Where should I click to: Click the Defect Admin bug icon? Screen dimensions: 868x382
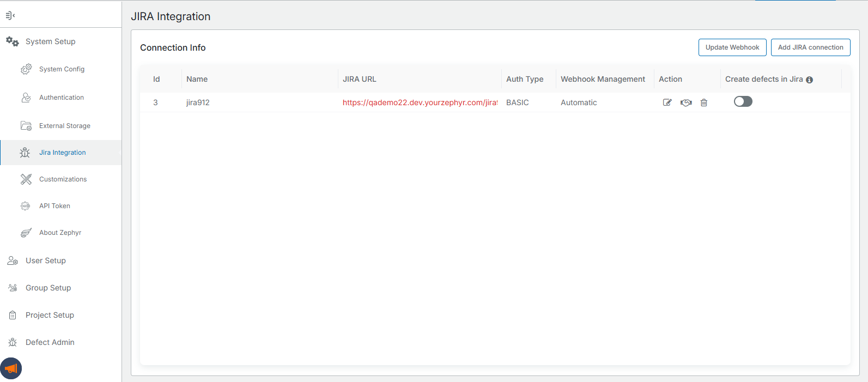(13, 342)
